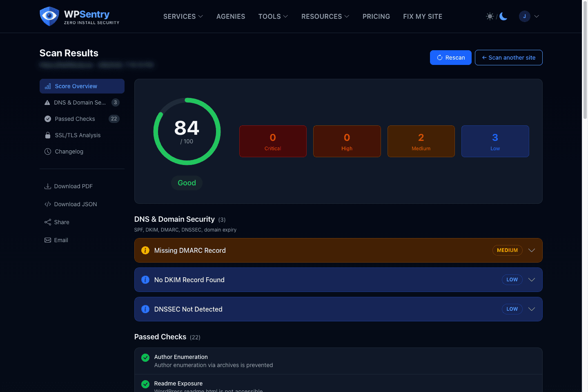Viewport: 588px width, 392px height.
Task: Expand Missing DMARC Record chevron
Action: tap(532, 250)
